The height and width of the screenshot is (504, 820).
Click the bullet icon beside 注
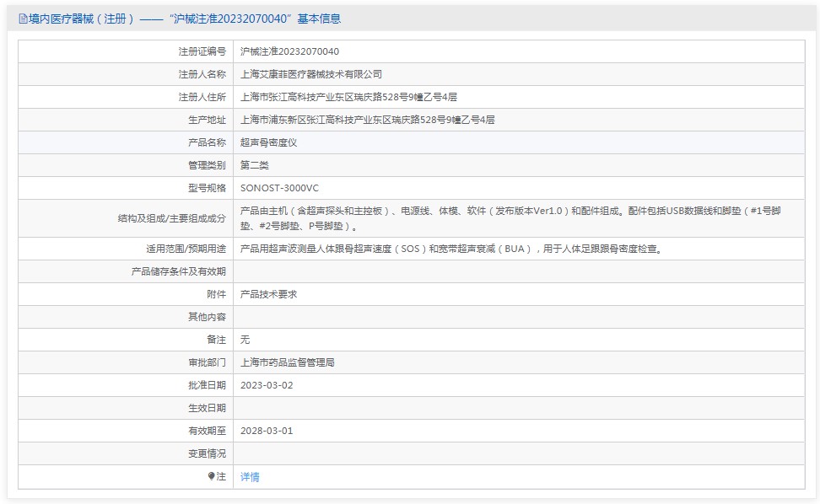(x=212, y=476)
